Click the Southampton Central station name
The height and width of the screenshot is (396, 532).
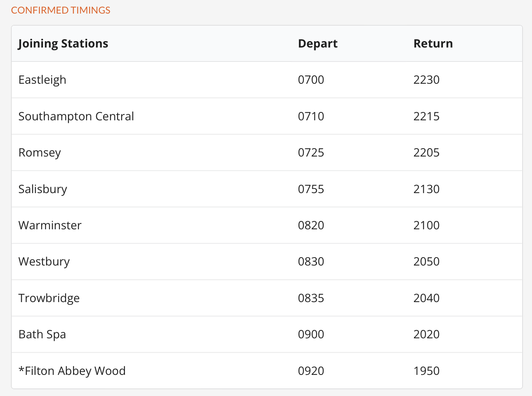(76, 116)
